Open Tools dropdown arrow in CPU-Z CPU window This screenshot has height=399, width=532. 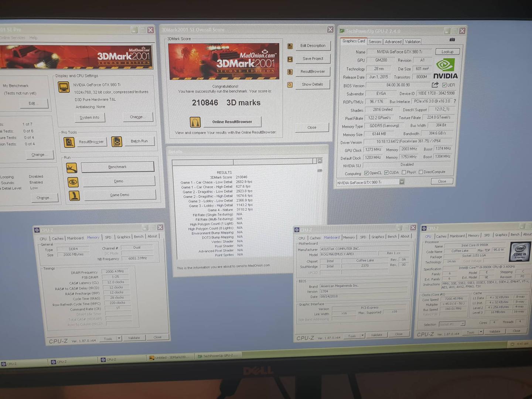481,332
